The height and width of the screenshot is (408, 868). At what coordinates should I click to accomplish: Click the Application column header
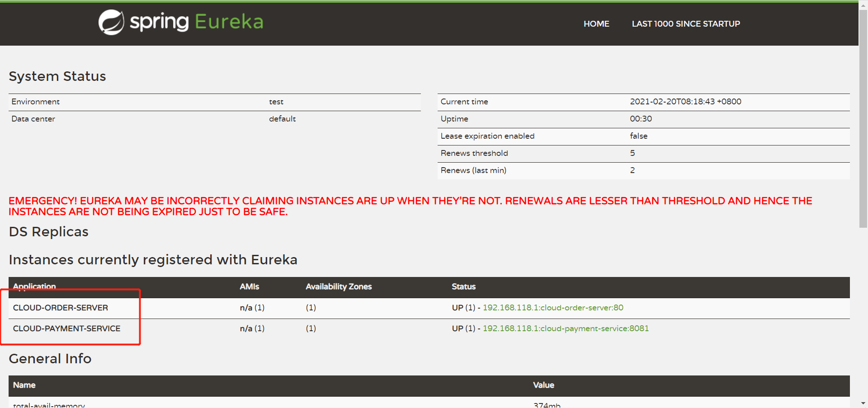(x=34, y=286)
